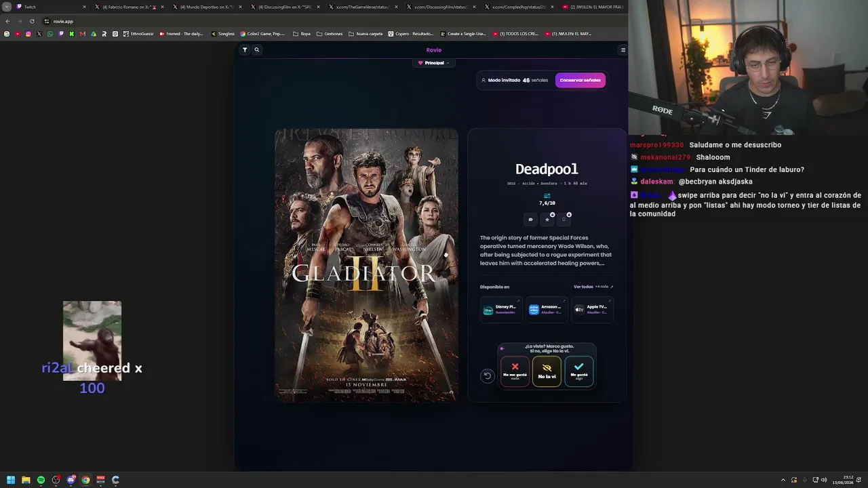Switch to the x.com/ComplexPop tab
Image resolution: width=868 pixels, height=488 pixels.
pos(518,7)
